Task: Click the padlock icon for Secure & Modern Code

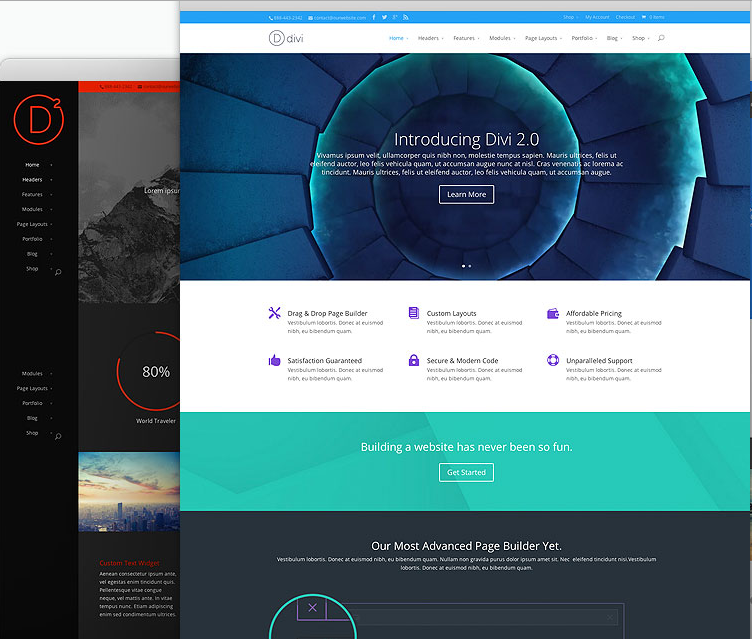Action: (413, 360)
